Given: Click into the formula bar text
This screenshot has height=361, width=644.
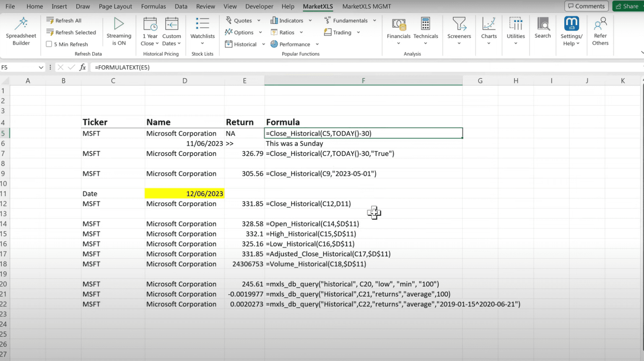Looking at the screenshot, I should 122,67.
